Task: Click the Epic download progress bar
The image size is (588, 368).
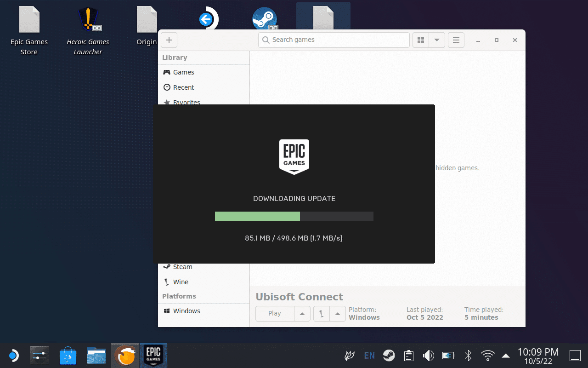Action: 294,216
